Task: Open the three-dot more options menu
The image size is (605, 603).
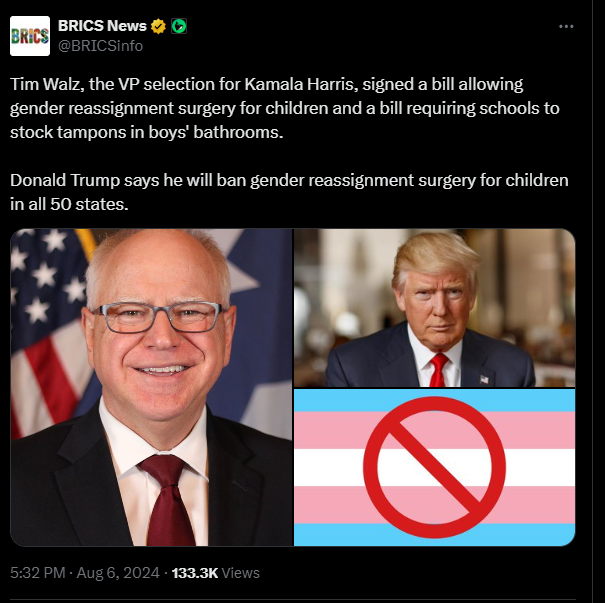Action: click(566, 26)
